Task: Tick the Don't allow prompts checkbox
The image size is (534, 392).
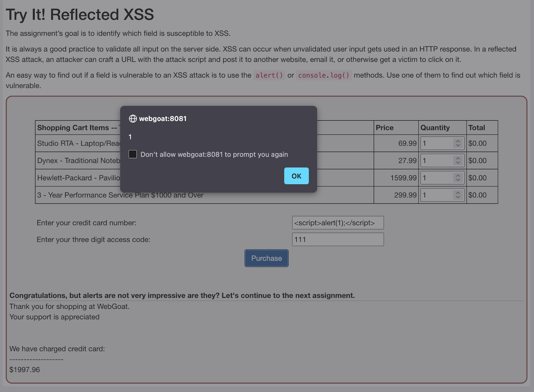Action: 133,154
